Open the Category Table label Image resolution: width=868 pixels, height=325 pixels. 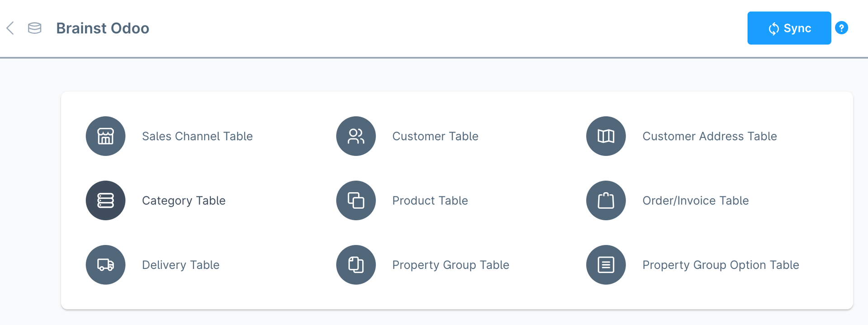[184, 200]
